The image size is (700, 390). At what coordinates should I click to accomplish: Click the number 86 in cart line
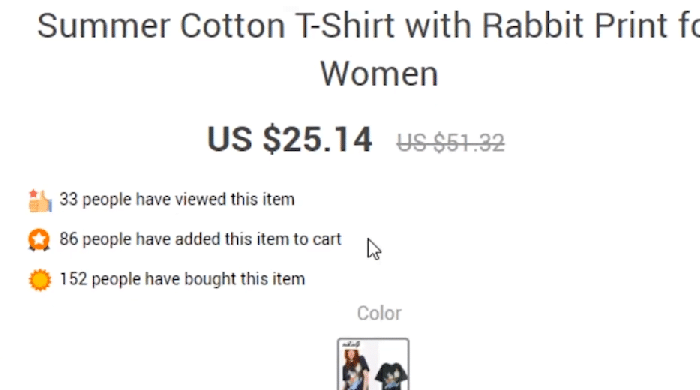pyautogui.click(x=69, y=239)
